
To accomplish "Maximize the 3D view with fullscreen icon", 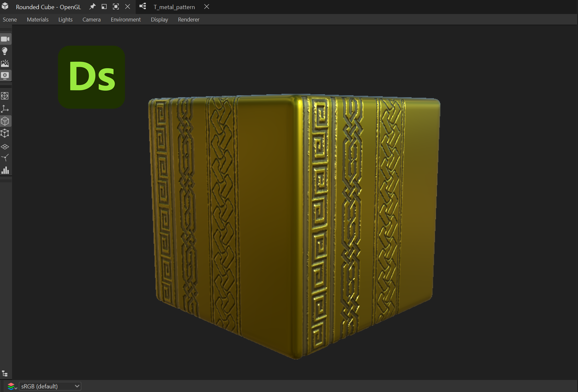I will [116, 7].
